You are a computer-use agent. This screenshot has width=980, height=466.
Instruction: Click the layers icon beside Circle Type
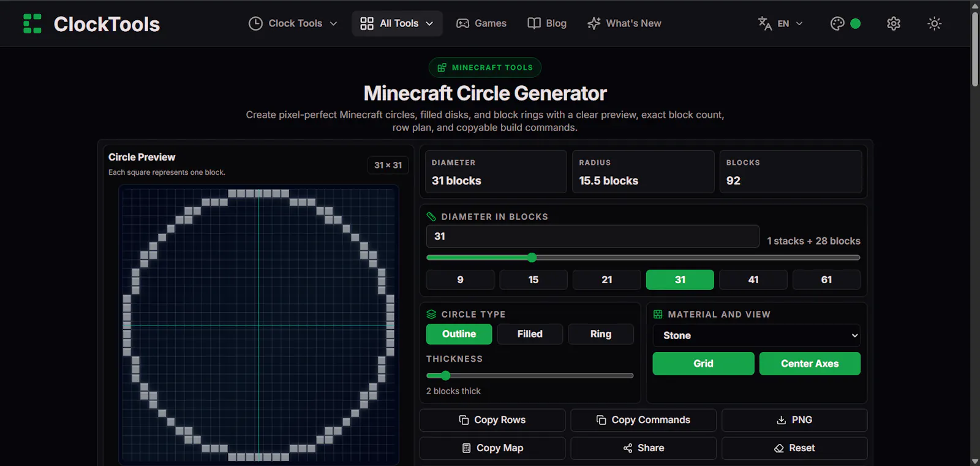(x=431, y=314)
